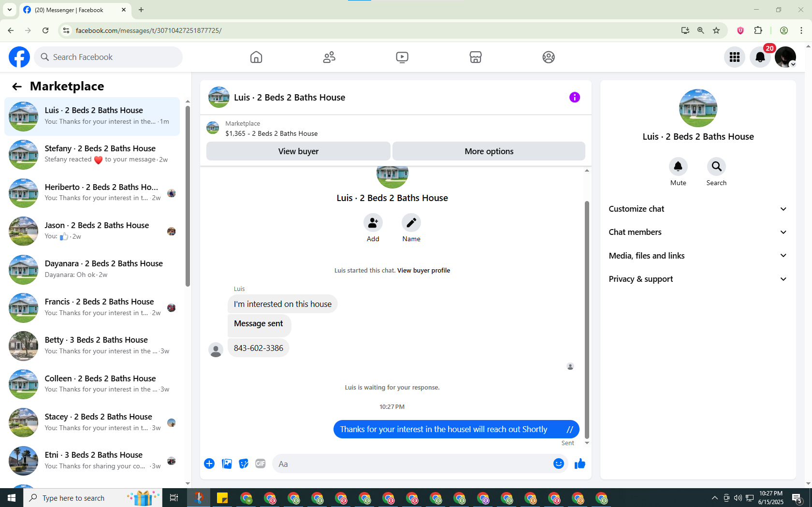Open Chrome tab search dropdown arrow
Screen dimensions: 812x507
pyautogui.click(x=9, y=10)
